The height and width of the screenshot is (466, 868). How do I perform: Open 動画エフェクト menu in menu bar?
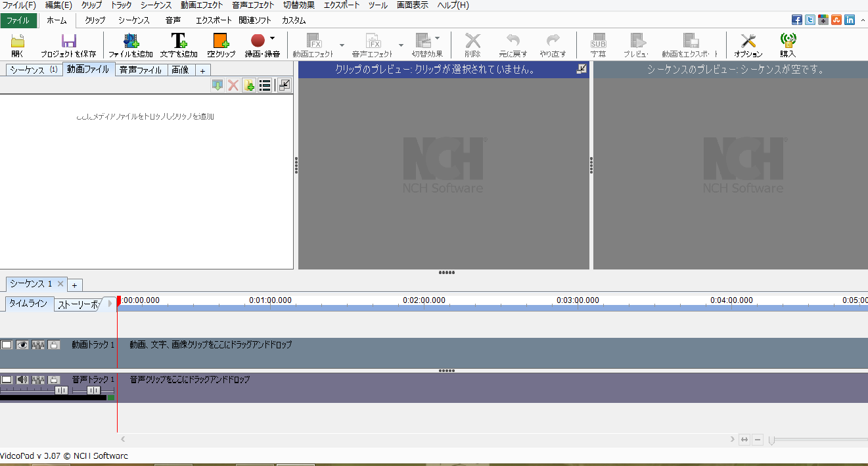[x=202, y=5]
